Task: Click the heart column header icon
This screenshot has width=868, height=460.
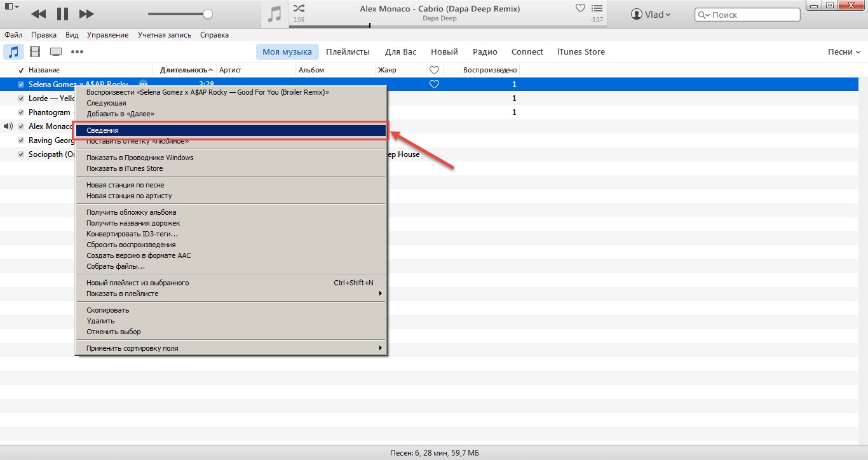Action: click(435, 70)
